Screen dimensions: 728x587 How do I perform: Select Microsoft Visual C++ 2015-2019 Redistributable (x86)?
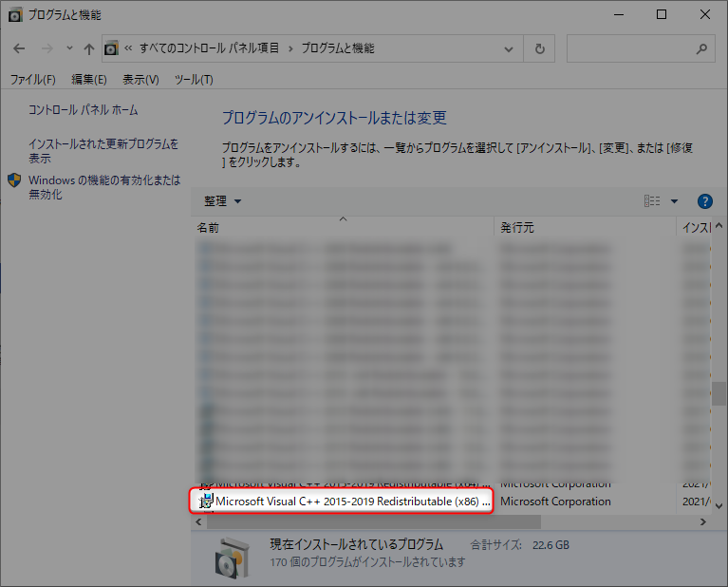(342, 501)
